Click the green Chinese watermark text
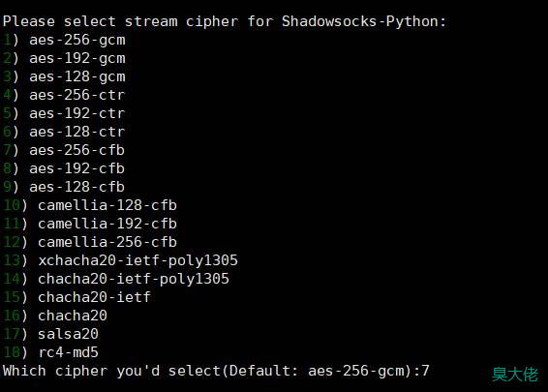The image size is (548, 392). coord(515,375)
